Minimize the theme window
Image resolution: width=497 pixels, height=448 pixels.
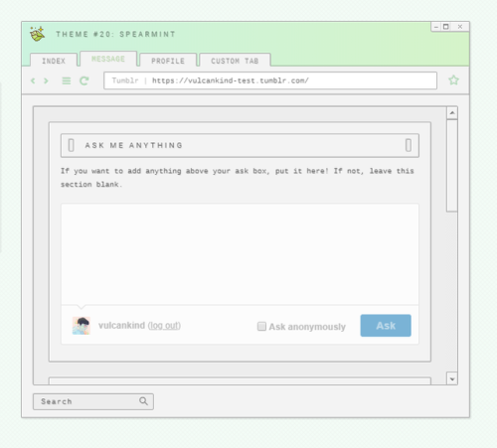click(x=436, y=27)
